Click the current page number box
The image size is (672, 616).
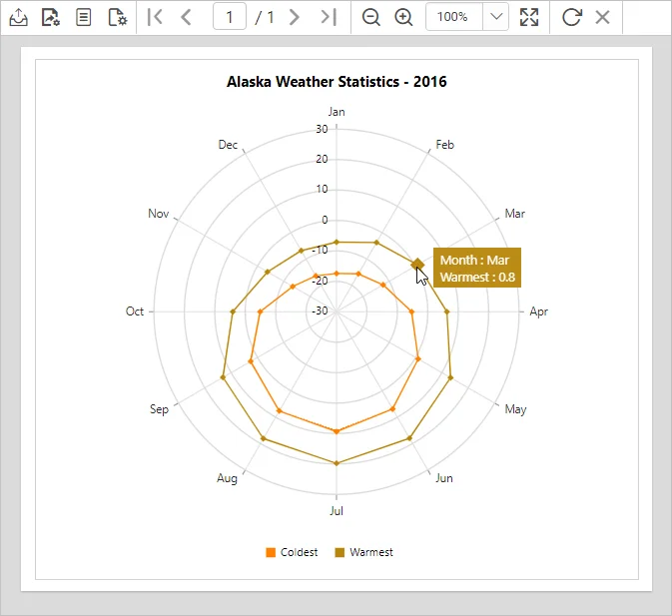pyautogui.click(x=230, y=17)
